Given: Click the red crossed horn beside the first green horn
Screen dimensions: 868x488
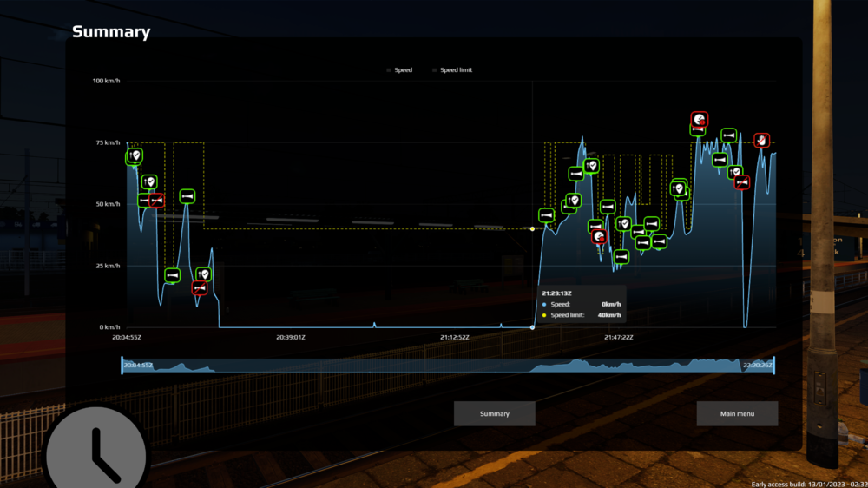Looking at the screenshot, I should 156,200.
